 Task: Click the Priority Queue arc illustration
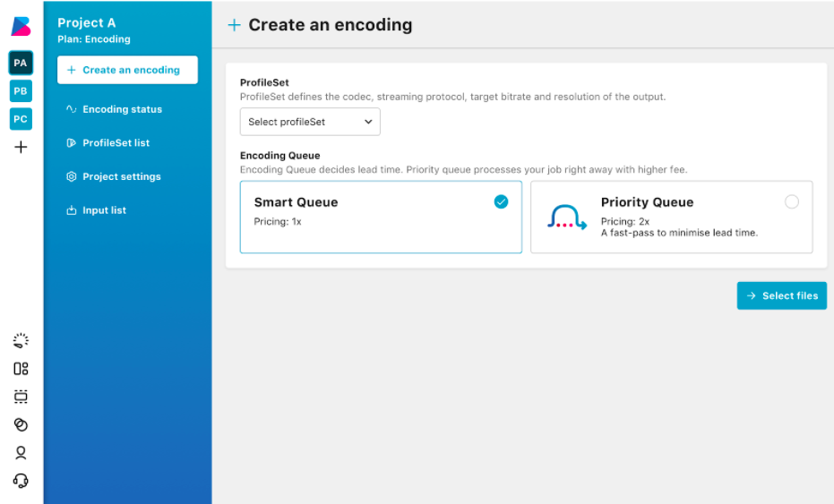(566, 218)
